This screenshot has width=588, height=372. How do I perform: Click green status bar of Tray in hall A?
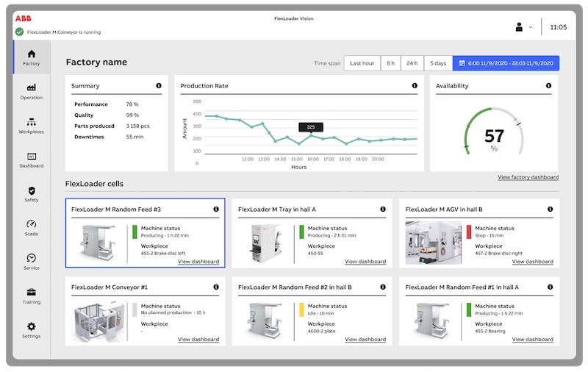coord(301,232)
